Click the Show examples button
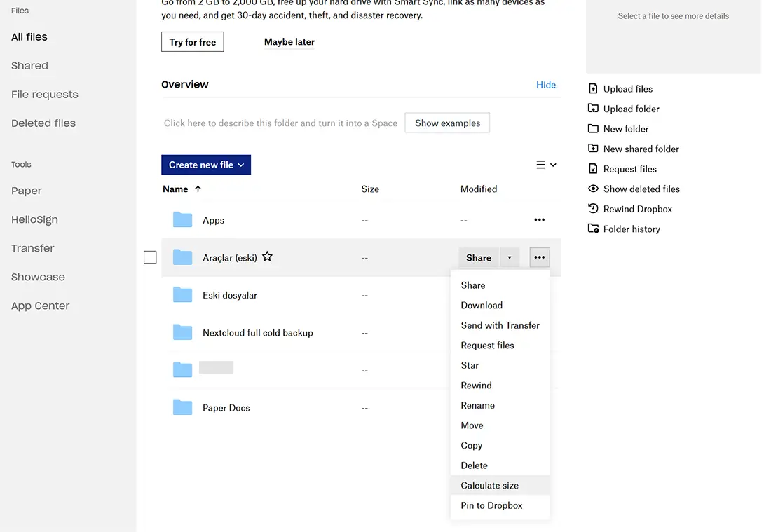The image size is (771, 532). click(x=447, y=123)
